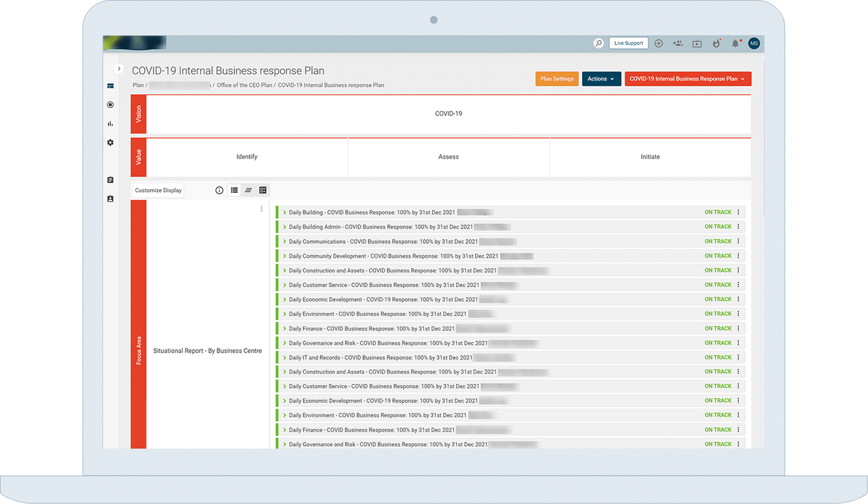868x504 pixels.
Task: Switch to the staggered lines timeline view
Action: (x=248, y=190)
